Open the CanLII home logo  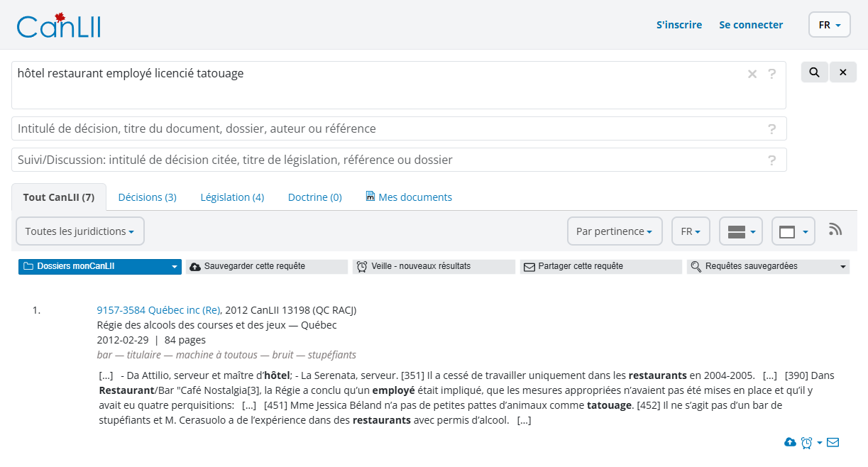click(x=59, y=26)
